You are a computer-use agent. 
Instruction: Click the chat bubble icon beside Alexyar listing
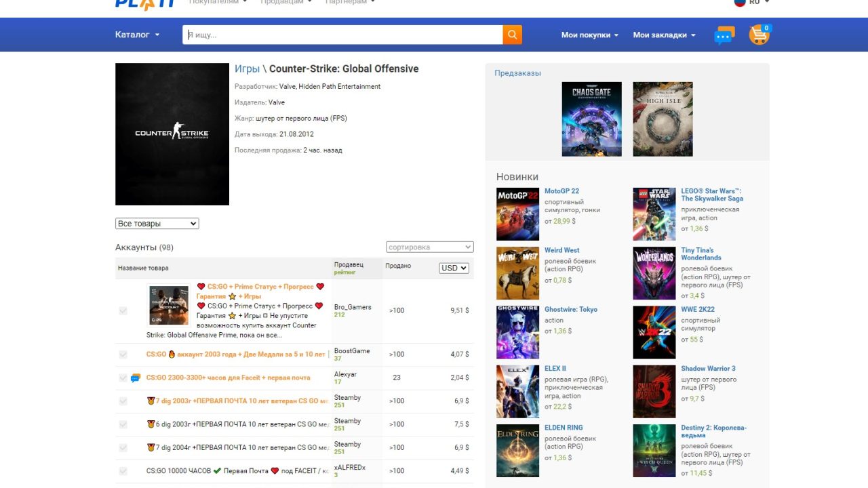pos(136,378)
